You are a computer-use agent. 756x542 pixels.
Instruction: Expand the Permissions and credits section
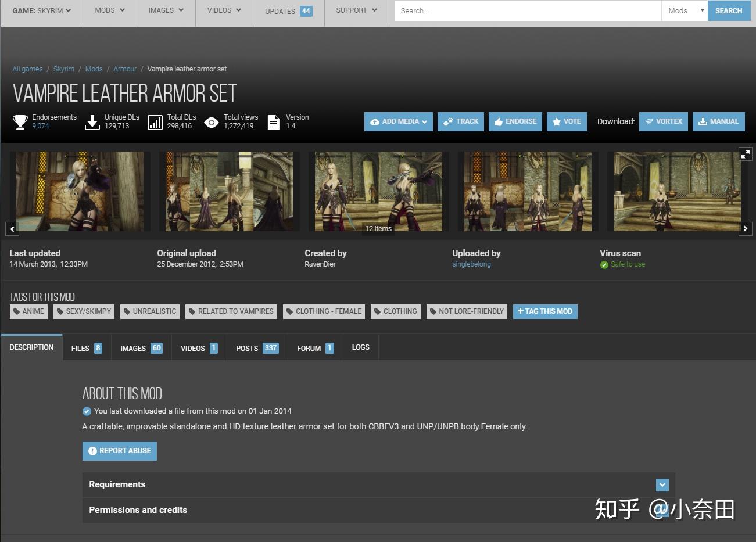(x=379, y=510)
